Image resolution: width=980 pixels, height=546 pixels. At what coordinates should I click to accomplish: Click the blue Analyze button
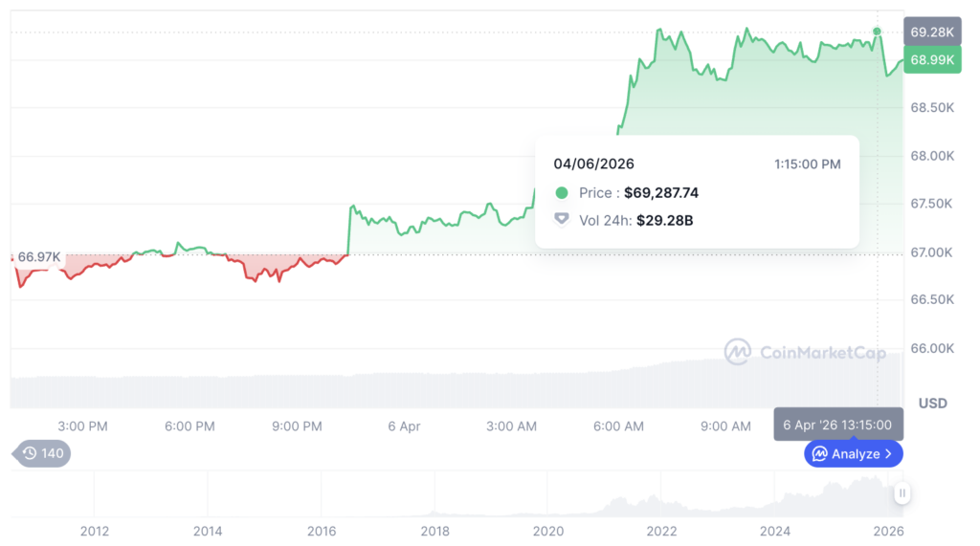pyautogui.click(x=853, y=454)
